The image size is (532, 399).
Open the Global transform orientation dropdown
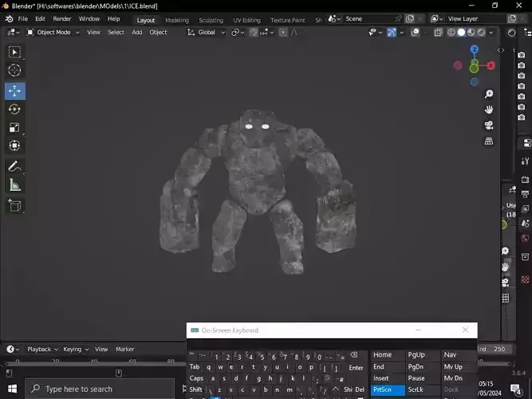click(x=207, y=32)
